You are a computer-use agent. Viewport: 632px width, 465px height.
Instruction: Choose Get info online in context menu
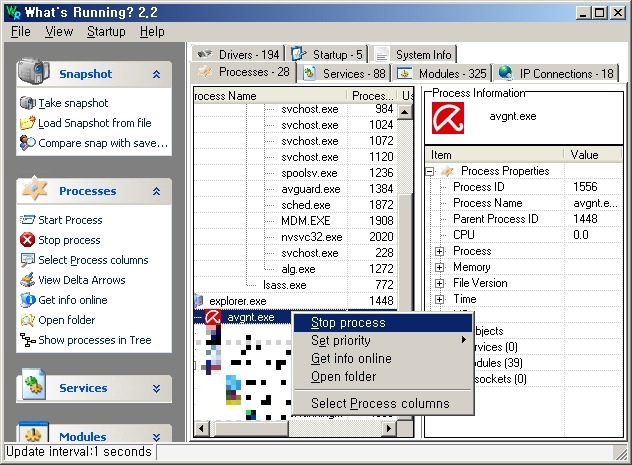383,358
